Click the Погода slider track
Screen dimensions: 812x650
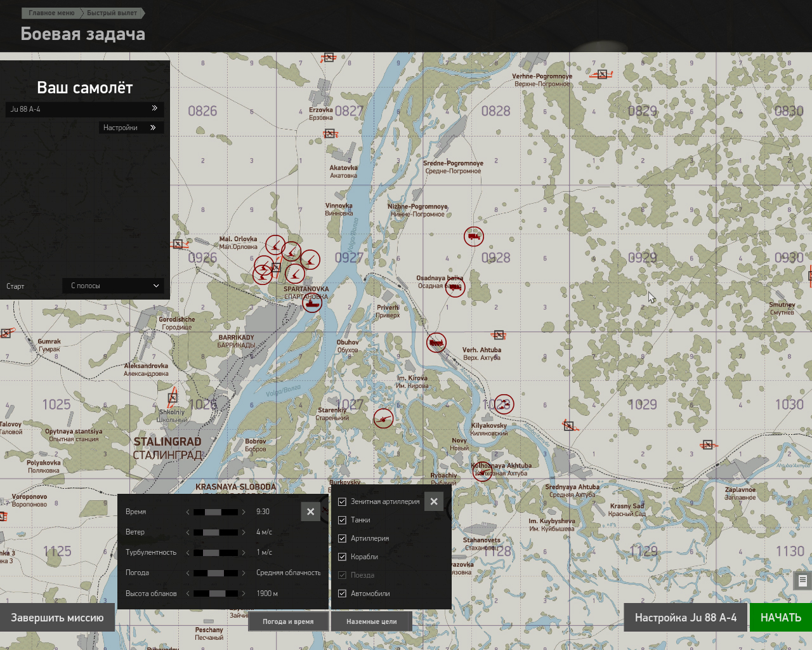pos(216,573)
